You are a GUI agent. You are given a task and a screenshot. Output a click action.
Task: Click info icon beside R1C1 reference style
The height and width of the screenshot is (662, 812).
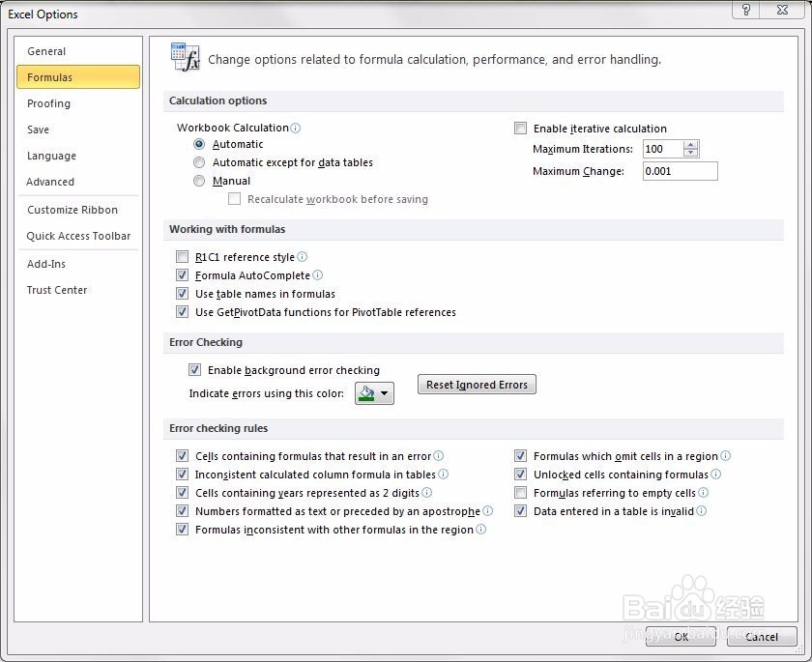303,257
